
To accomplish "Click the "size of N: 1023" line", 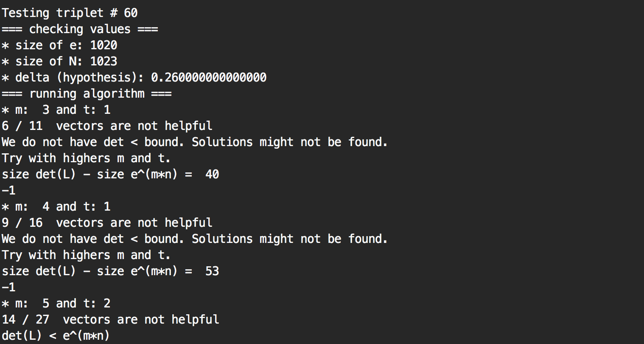I will (x=59, y=61).
